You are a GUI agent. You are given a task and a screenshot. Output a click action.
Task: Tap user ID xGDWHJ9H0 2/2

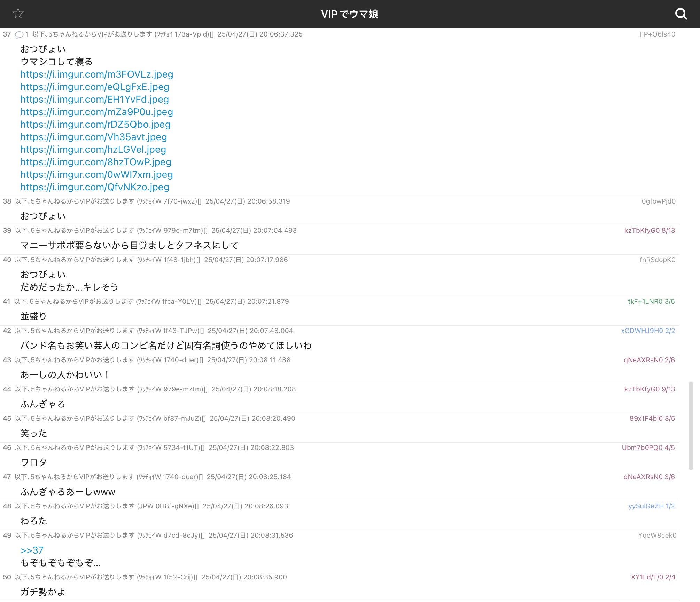coord(648,331)
